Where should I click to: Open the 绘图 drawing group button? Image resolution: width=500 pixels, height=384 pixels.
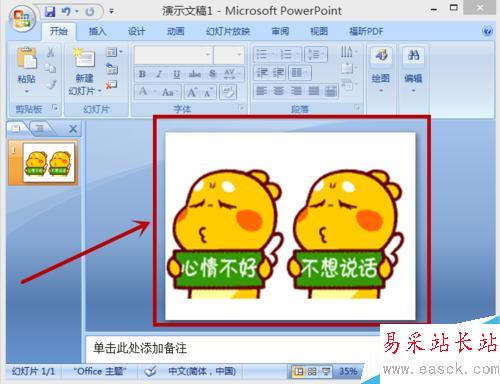[x=381, y=70]
